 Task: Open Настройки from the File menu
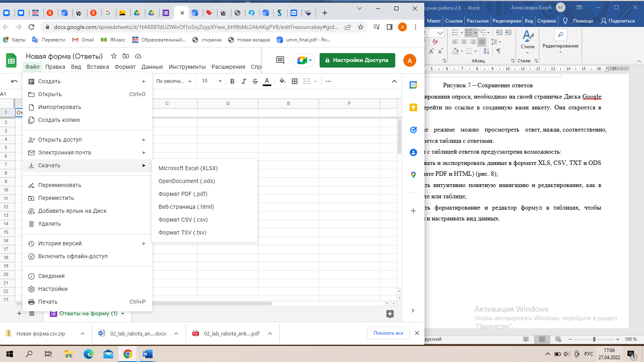pyautogui.click(x=87, y=289)
